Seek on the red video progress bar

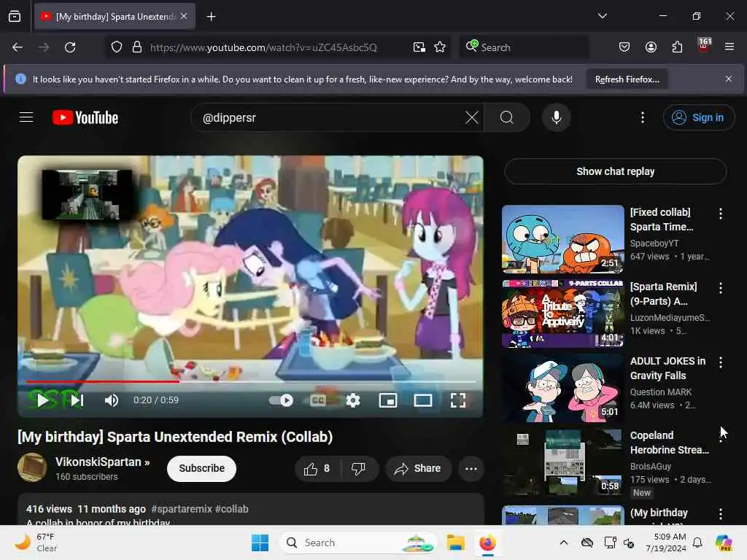click(251, 381)
